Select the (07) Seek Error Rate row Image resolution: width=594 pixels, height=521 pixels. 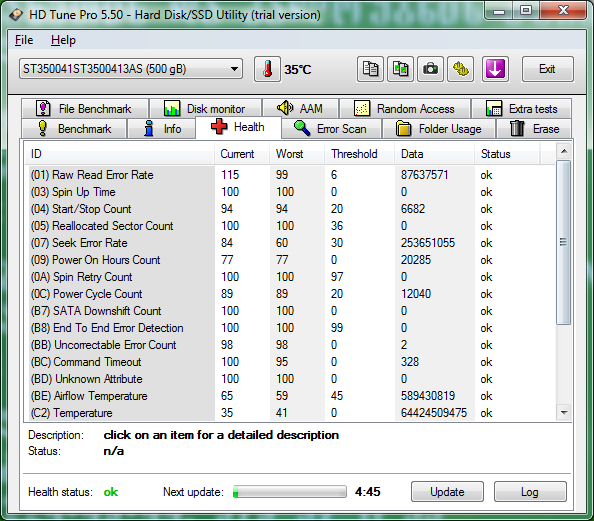tap(290, 243)
